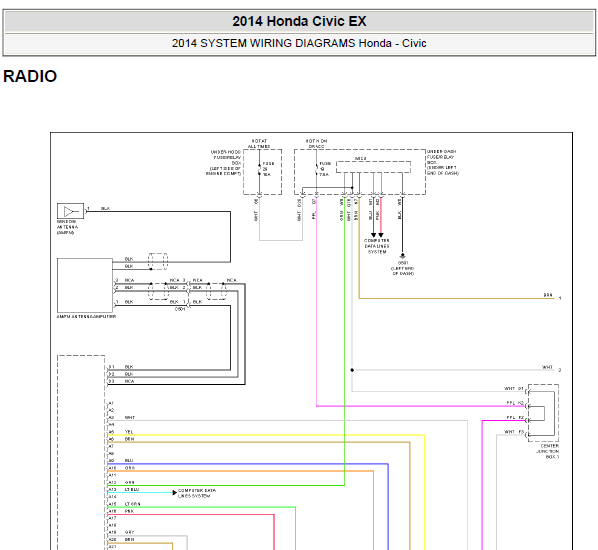The height and width of the screenshot is (550, 598).
Task: Click the PPL F2 label at center junction box
Action: click(x=515, y=417)
